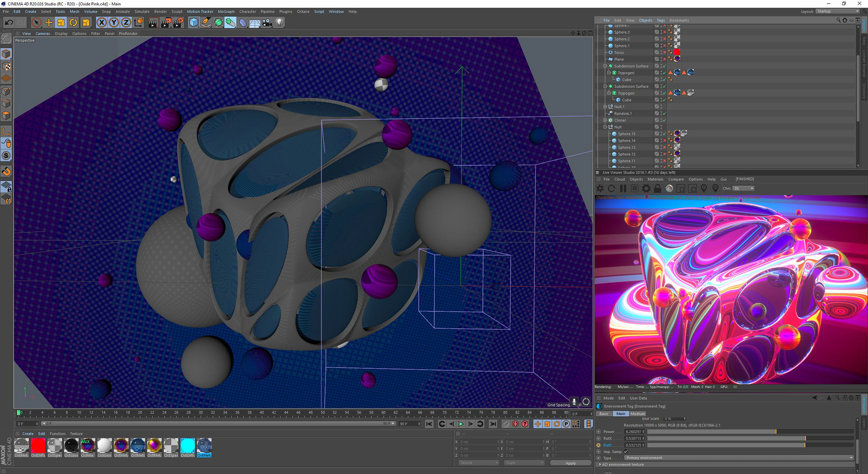Image resolution: width=868 pixels, height=474 pixels.
Task: Toggle enable checkmark for Random.1 object
Action: coord(664,113)
